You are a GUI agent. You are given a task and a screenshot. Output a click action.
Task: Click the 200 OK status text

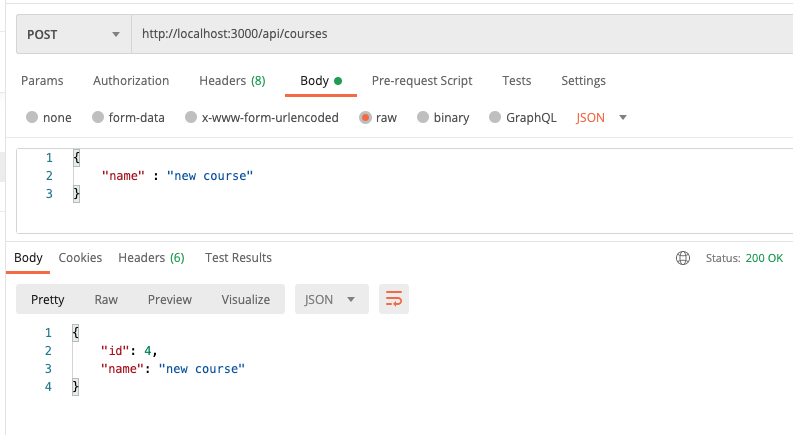click(764, 258)
